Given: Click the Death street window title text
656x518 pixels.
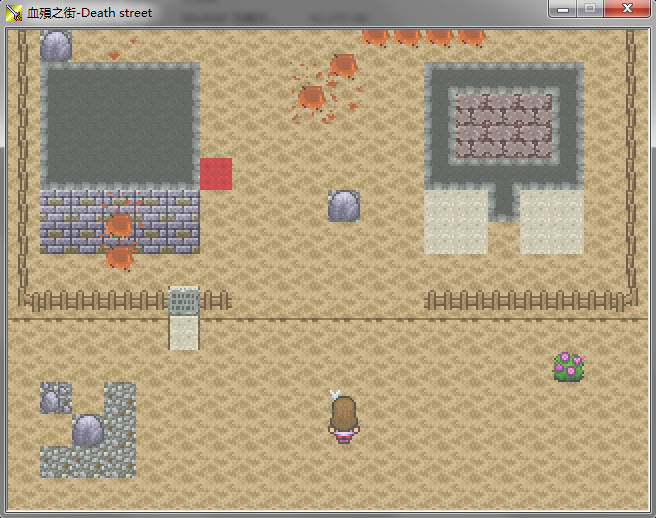Looking at the screenshot, I should (90, 13).
